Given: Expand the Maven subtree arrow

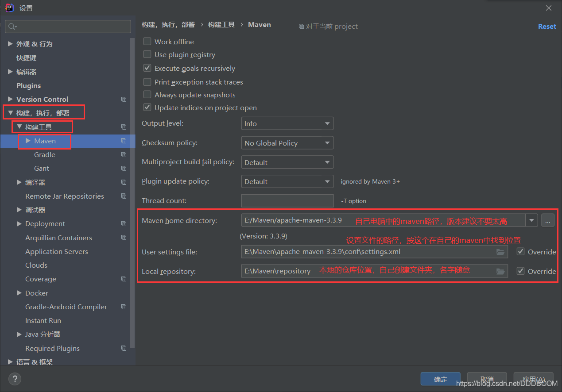Looking at the screenshot, I should click(x=28, y=141).
